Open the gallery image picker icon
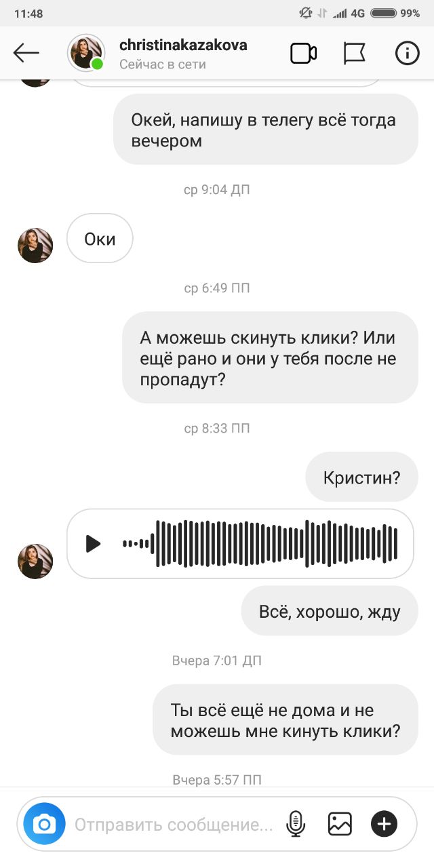Screen dimensions: 434x868 click(340, 825)
